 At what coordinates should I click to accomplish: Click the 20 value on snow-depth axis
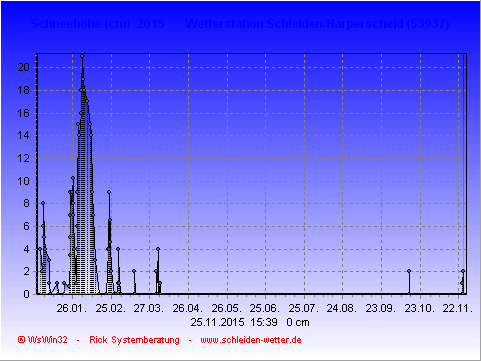pyautogui.click(x=24, y=67)
